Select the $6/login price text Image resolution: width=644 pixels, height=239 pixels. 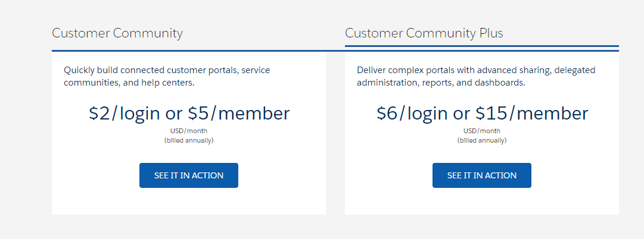(x=412, y=113)
